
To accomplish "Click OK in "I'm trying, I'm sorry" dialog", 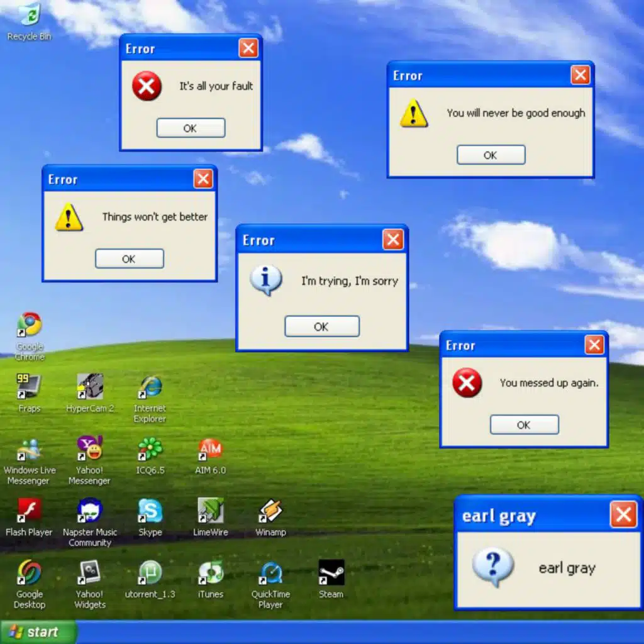I will (x=322, y=326).
